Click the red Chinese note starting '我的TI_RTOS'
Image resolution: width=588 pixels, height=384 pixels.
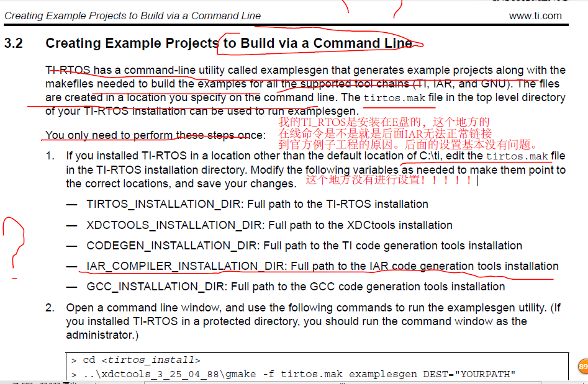[408, 133]
